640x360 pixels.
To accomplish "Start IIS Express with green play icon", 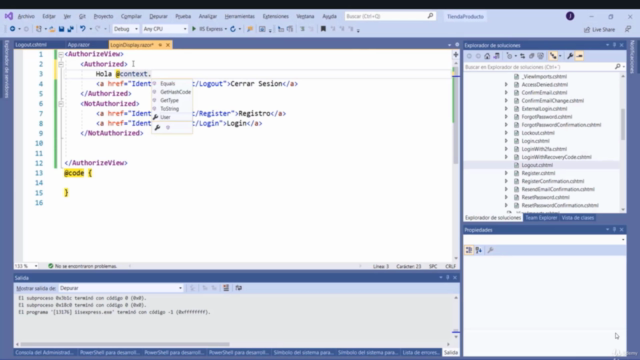I will [x=194, y=29].
